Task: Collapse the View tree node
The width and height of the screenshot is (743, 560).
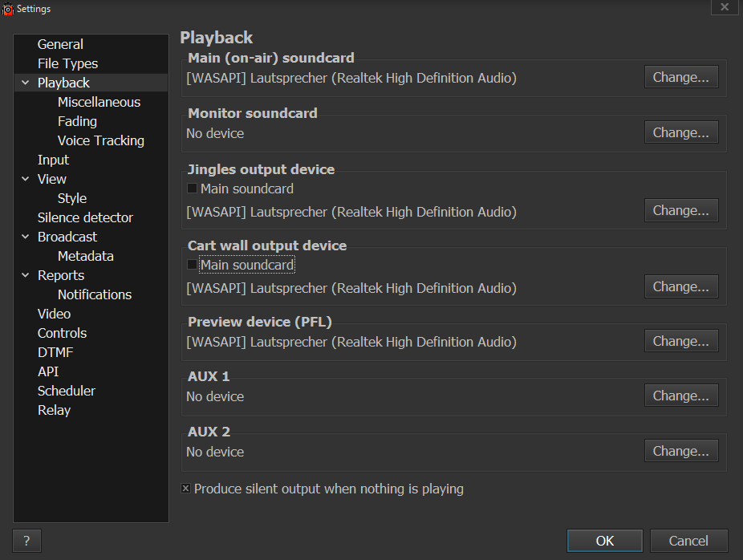Action: click(x=26, y=179)
